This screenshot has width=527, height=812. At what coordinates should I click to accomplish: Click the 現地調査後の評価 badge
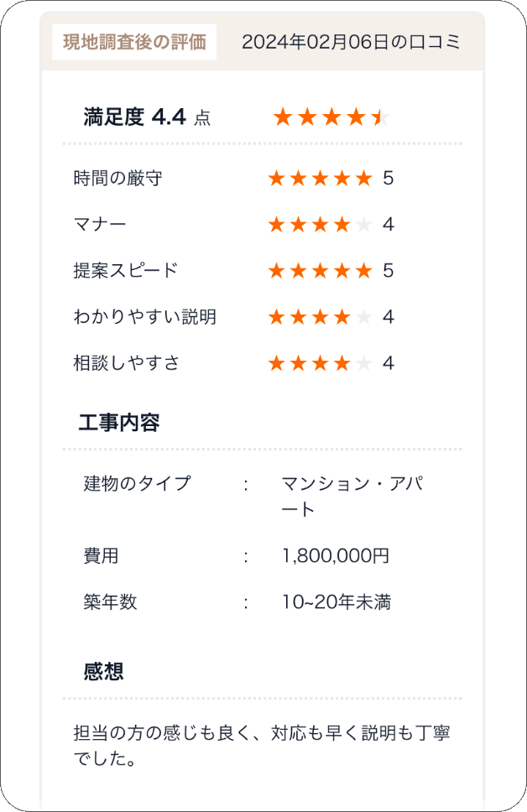pos(134,42)
